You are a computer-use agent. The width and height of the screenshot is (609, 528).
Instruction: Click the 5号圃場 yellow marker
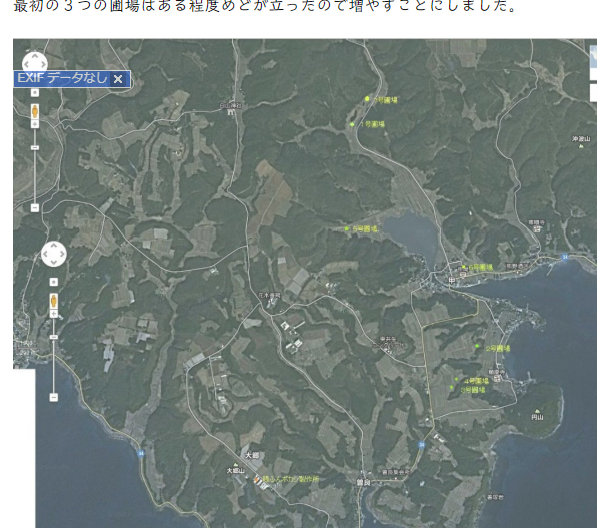click(x=347, y=229)
